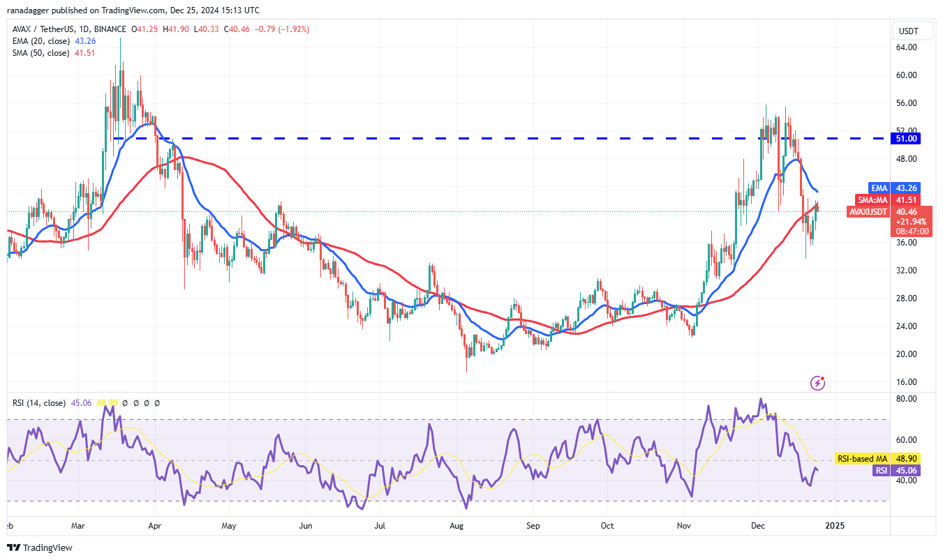Click the O41.25 open price value
This screenshot has height=560, width=943.
coord(146,29)
